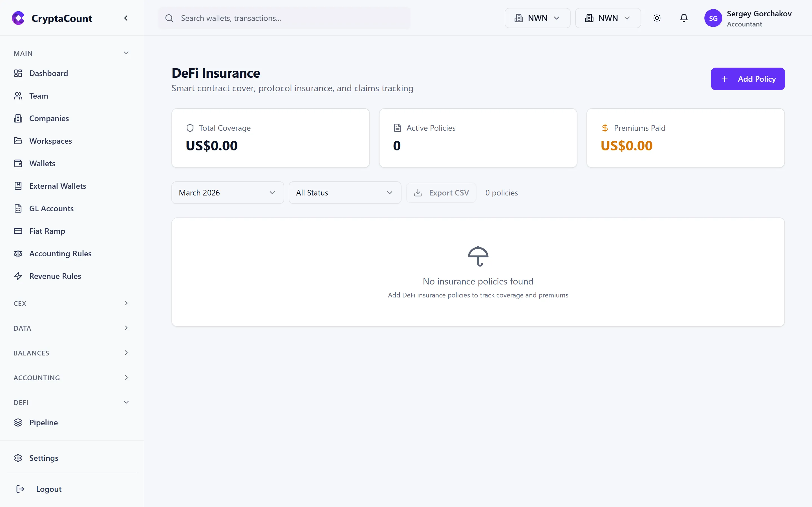Open the Accounting Rules scales icon

click(18, 253)
